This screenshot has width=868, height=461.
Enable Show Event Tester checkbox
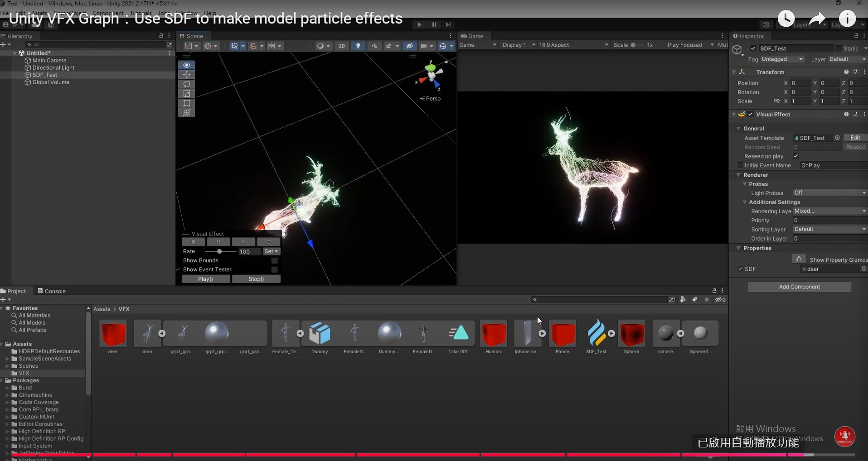tap(274, 269)
